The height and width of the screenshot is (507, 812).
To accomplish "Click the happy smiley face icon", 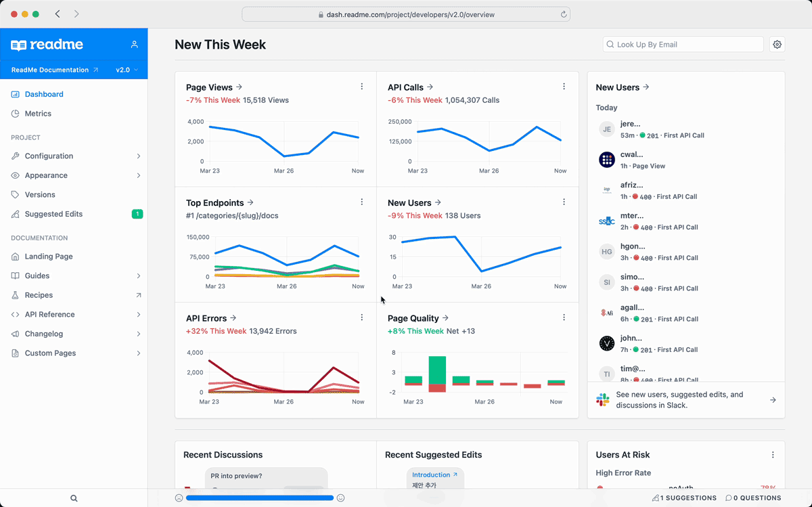I will tap(341, 498).
